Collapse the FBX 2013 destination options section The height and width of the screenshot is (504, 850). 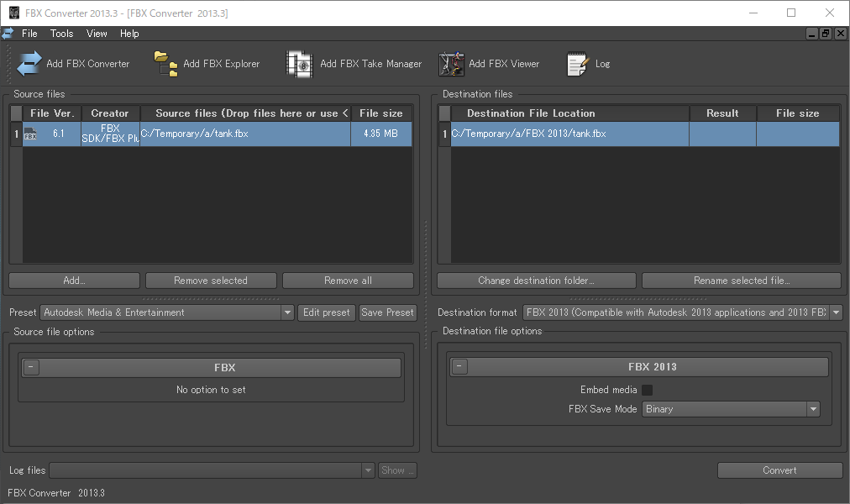[459, 367]
